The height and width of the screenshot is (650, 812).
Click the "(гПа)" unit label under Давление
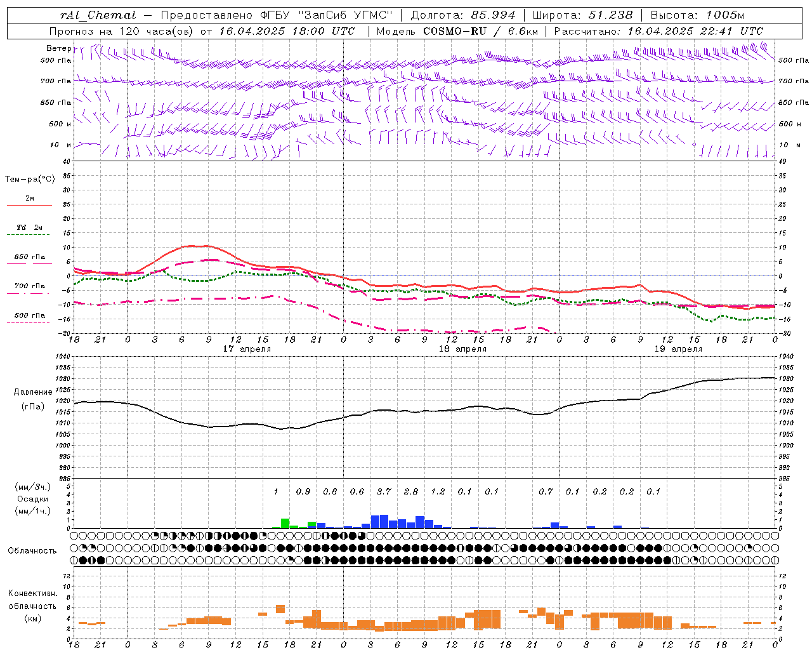pos(33,407)
